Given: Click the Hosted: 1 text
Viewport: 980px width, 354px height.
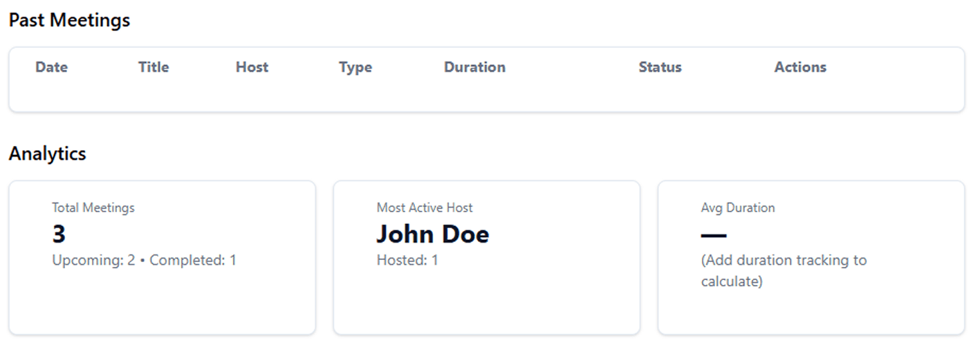Looking at the screenshot, I should tap(407, 261).
